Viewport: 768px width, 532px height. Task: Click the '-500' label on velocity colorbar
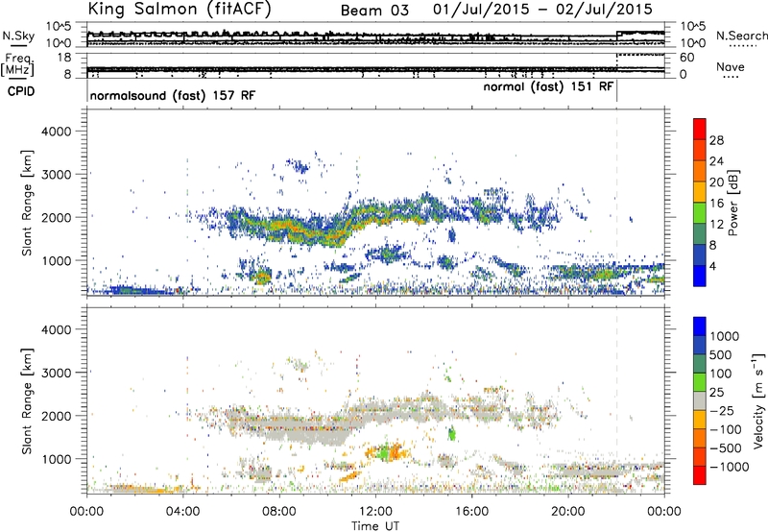(x=726, y=448)
